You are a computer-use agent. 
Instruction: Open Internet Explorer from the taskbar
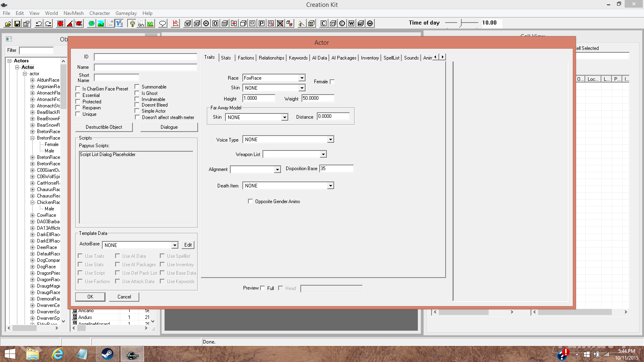pos(58,354)
